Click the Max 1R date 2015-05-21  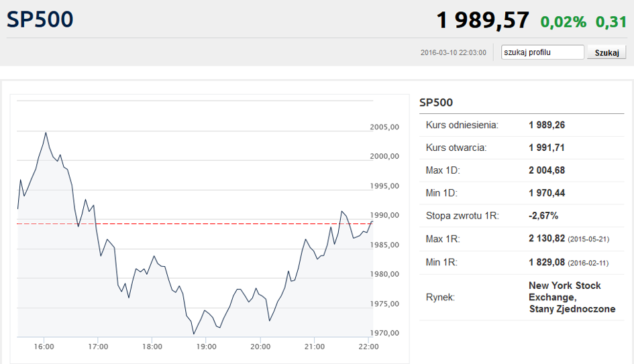[588, 239]
